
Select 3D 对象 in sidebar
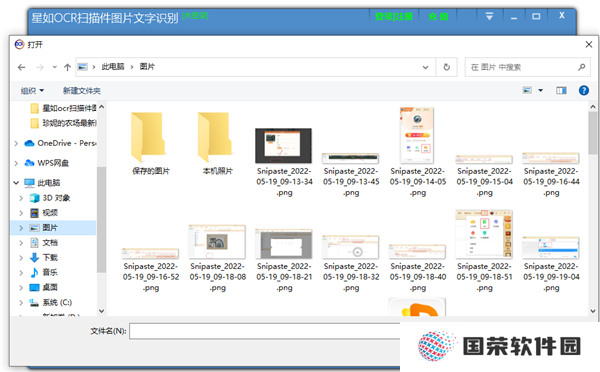[x=50, y=198]
